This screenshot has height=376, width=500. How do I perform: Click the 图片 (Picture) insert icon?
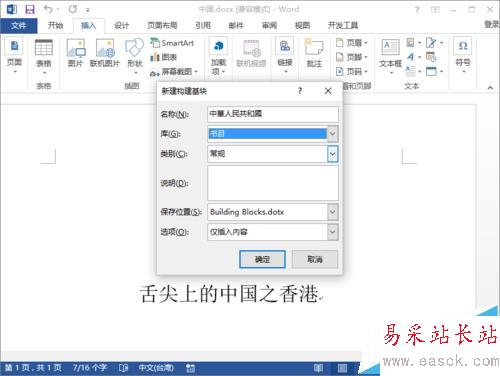pos(76,53)
